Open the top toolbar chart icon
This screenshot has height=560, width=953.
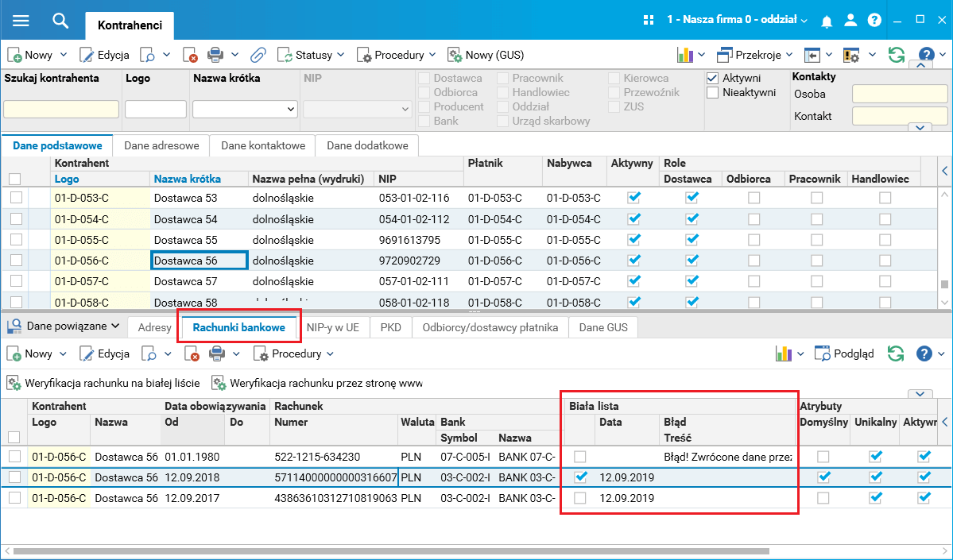point(684,55)
